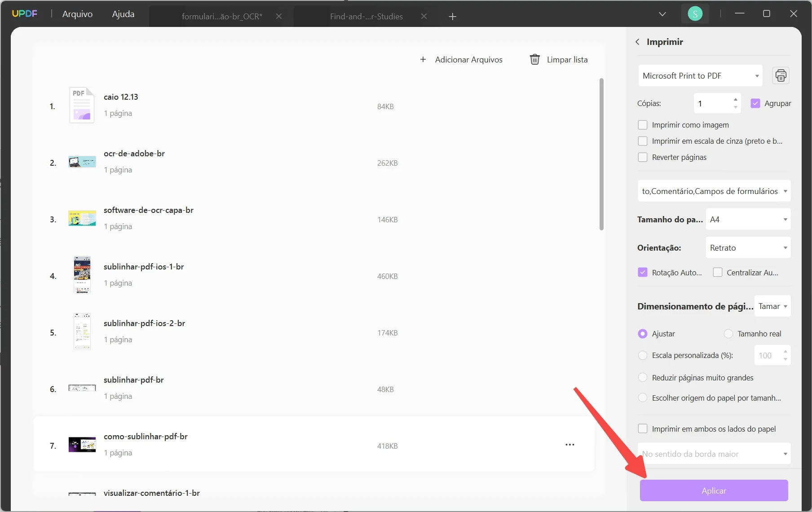812x512 pixels.
Task: Open the Arquivo menu
Action: coord(77,13)
